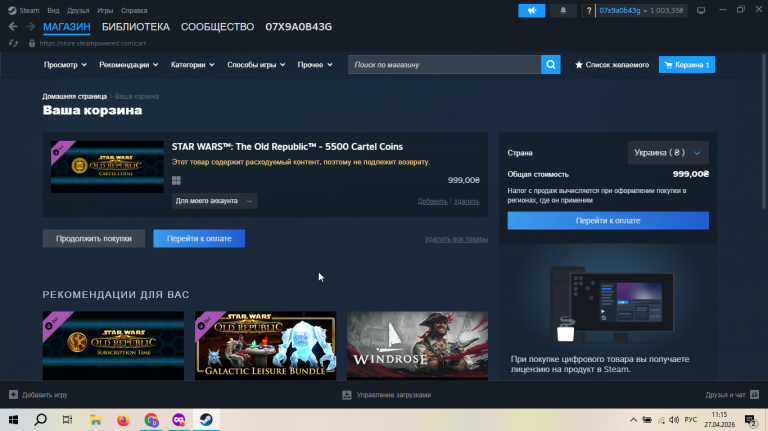Screen dimensions: 768x431
Task: Expand the Рекомендации dropdown
Action: 128,65
